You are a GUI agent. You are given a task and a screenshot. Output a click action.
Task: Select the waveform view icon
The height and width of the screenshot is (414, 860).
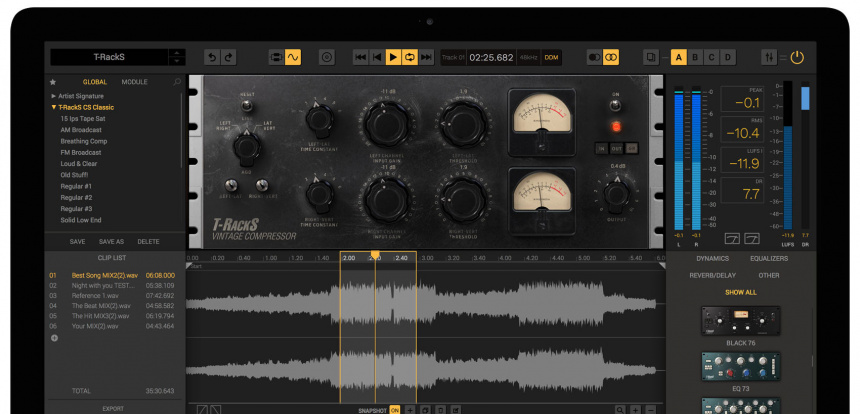(x=293, y=57)
